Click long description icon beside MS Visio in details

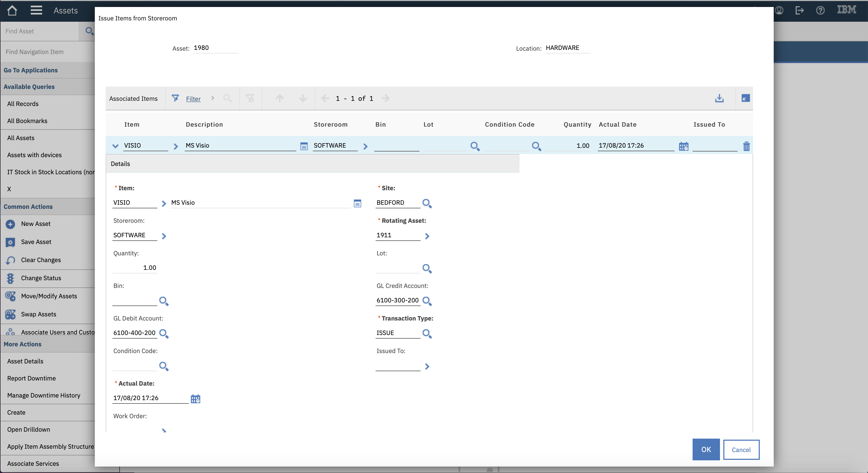357,203
